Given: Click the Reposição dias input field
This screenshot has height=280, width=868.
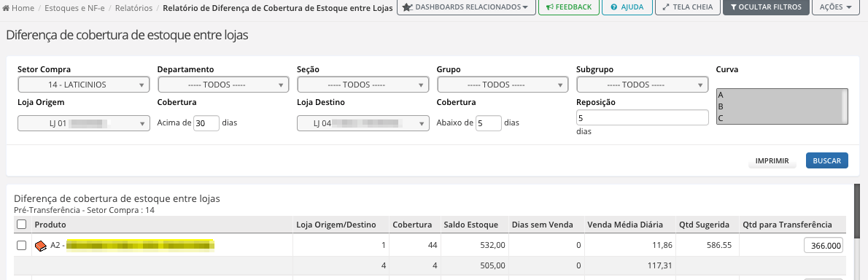Looking at the screenshot, I should [x=642, y=118].
